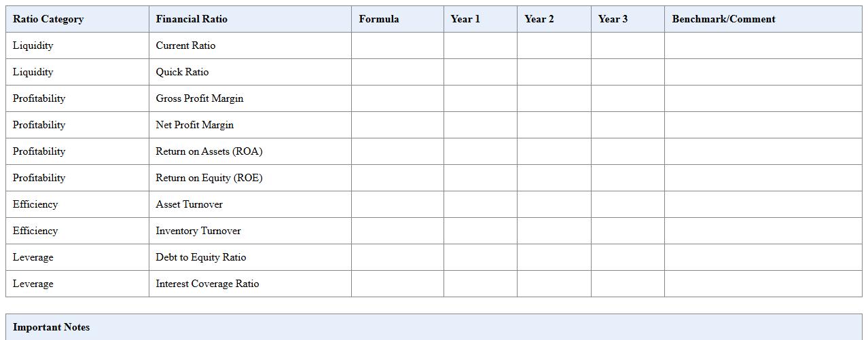Screen dimensions: 868x340
Task: Select the Interest Coverage Ratio label cell
Action: tap(207, 284)
